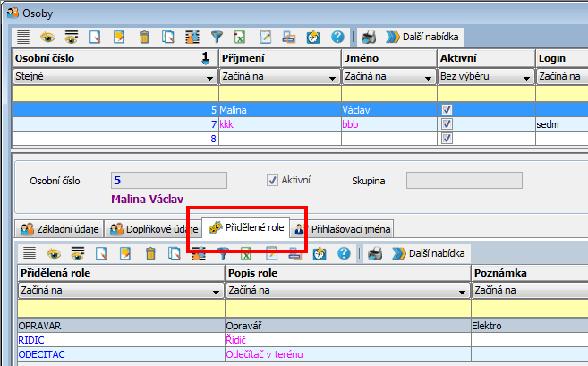Click the Excel export icon in the top toolbar

(241, 38)
